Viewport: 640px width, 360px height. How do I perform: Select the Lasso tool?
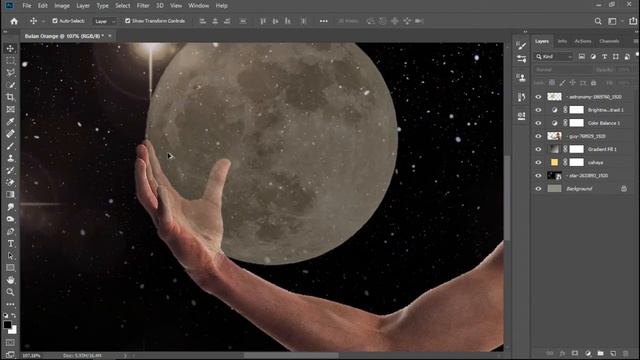point(10,73)
